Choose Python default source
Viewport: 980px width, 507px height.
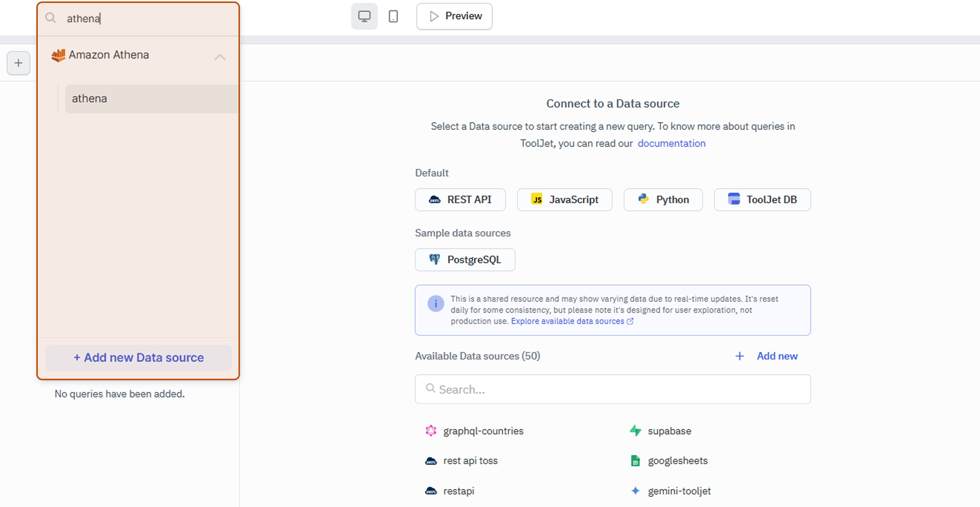[663, 199]
